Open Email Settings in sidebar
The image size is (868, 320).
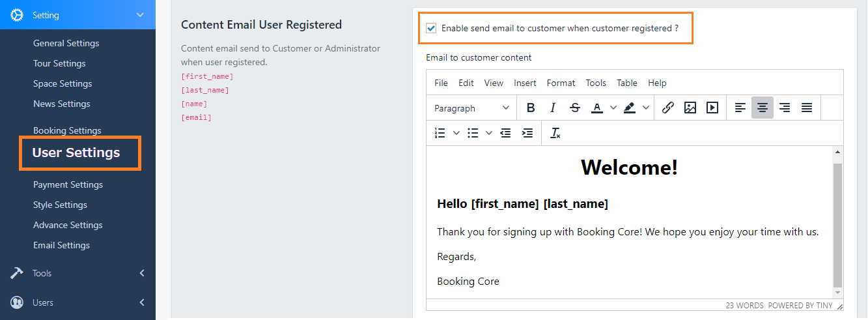point(61,245)
